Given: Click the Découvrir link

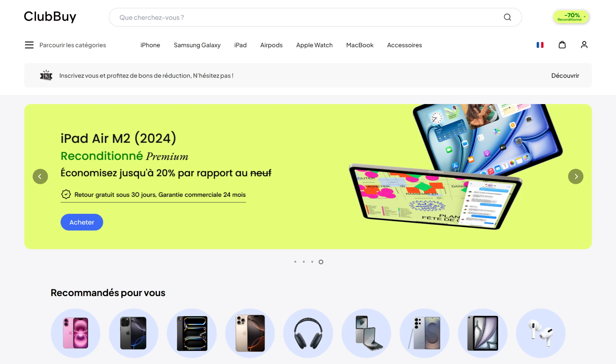Looking at the screenshot, I should tap(565, 76).
